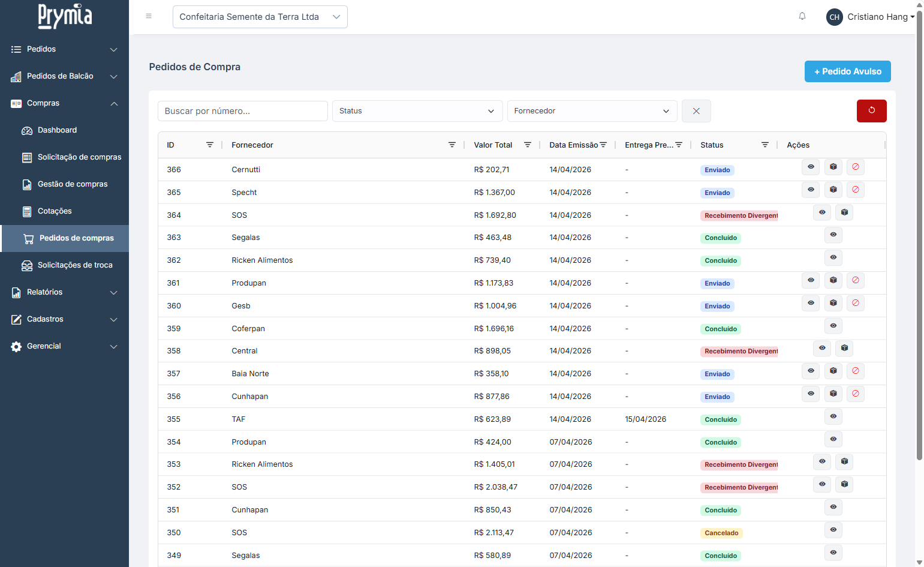Image resolution: width=924 pixels, height=567 pixels.
Task: Go to Cotações in sidebar
Action: [55, 211]
